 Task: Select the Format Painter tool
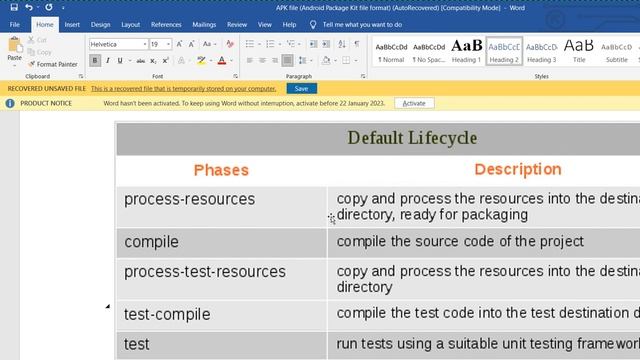tap(53, 64)
